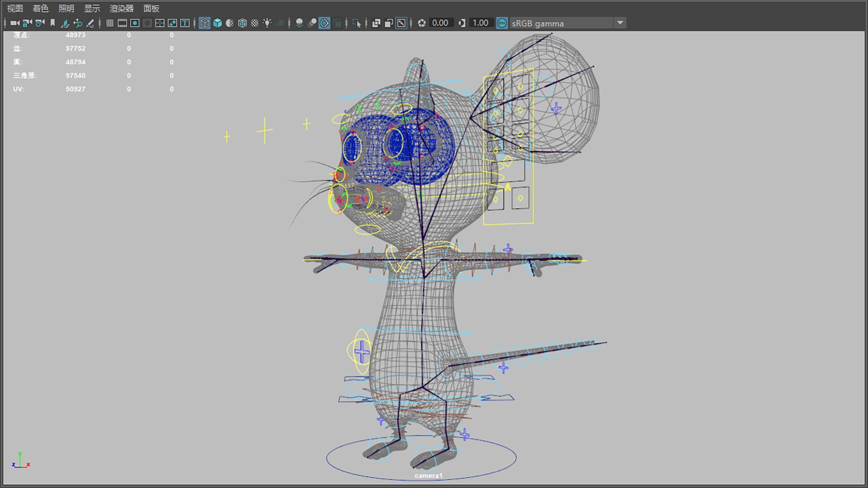Viewport: 868px width, 488px height.
Task: Toggle the Resolution Gate icon
Action: (x=135, y=23)
